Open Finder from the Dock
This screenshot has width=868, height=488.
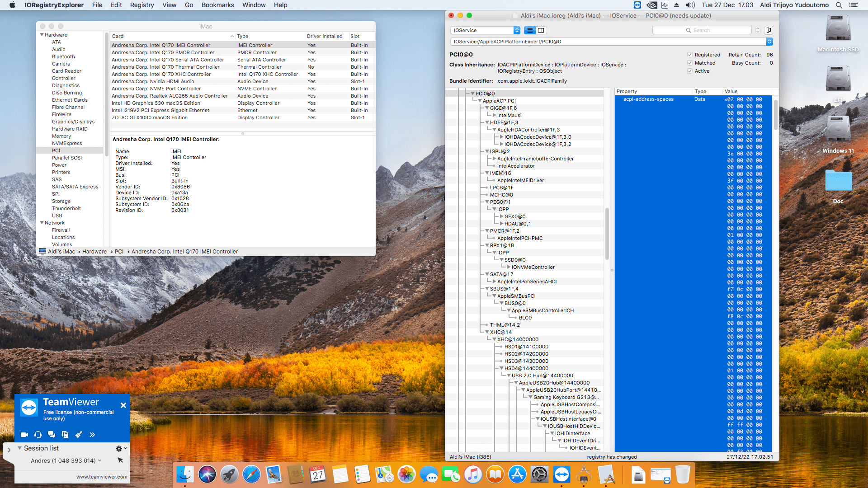[x=185, y=474]
